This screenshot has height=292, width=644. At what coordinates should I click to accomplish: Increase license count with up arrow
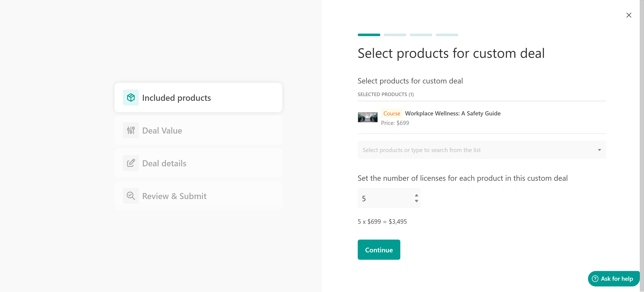coord(416,195)
